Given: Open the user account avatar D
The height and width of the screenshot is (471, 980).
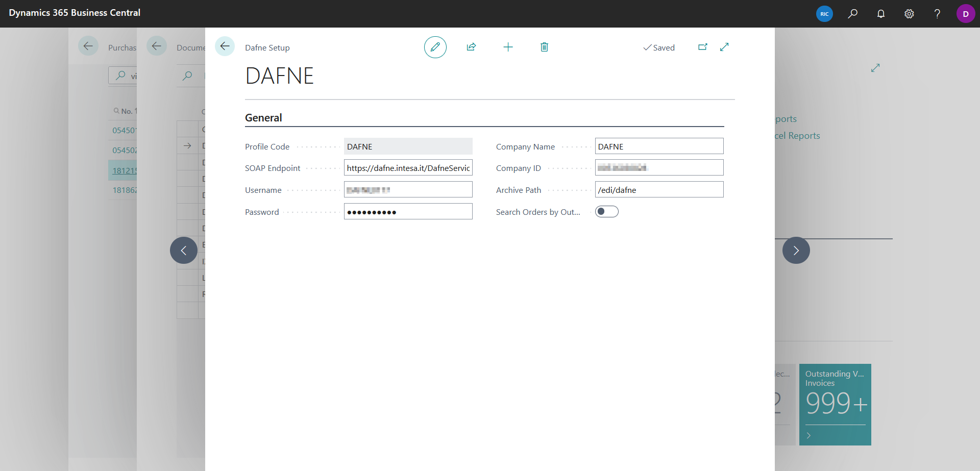Looking at the screenshot, I should (x=966, y=14).
